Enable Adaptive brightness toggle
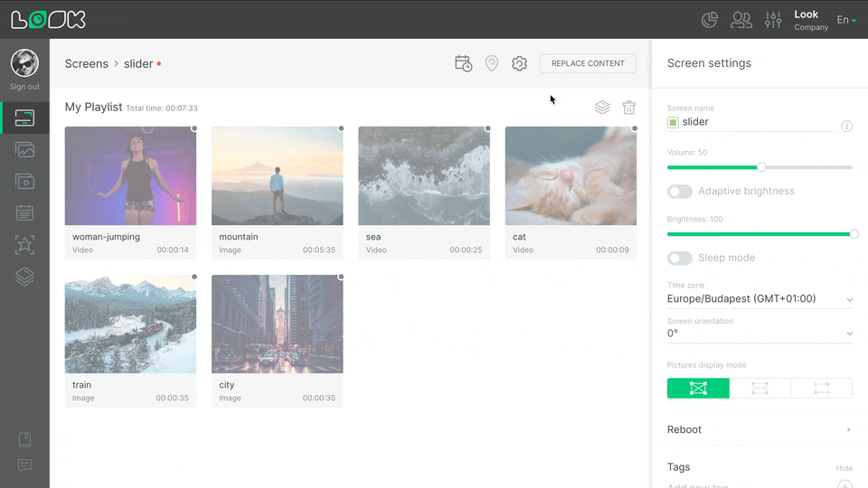 (680, 192)
